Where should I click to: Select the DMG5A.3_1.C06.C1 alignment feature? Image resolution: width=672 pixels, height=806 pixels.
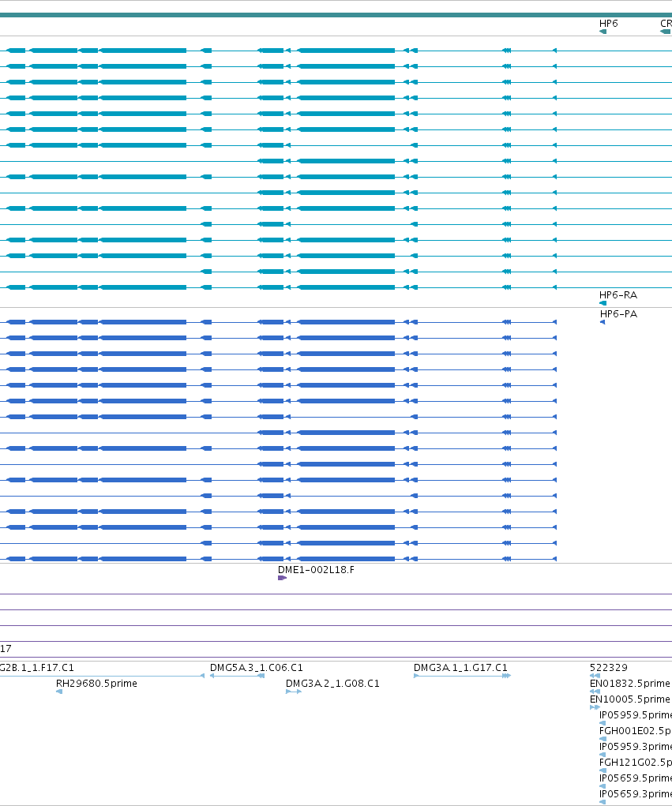(x=237, y=676)
